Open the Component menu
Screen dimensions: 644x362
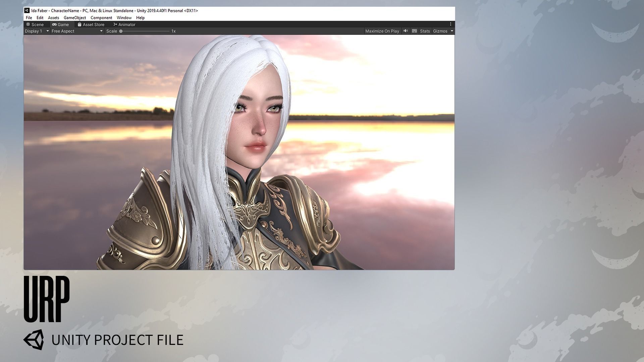click(x=101, y=18)
